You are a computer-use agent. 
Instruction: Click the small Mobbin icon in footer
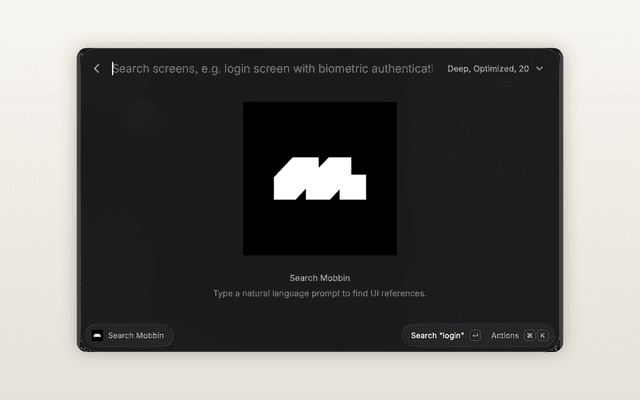(x=97, y=336)
